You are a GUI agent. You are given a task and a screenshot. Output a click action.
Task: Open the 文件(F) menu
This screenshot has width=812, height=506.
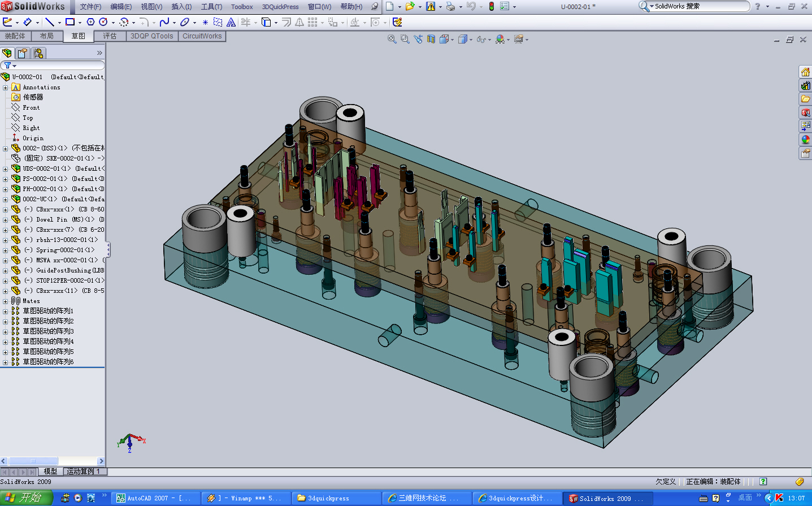click(90, 7)
